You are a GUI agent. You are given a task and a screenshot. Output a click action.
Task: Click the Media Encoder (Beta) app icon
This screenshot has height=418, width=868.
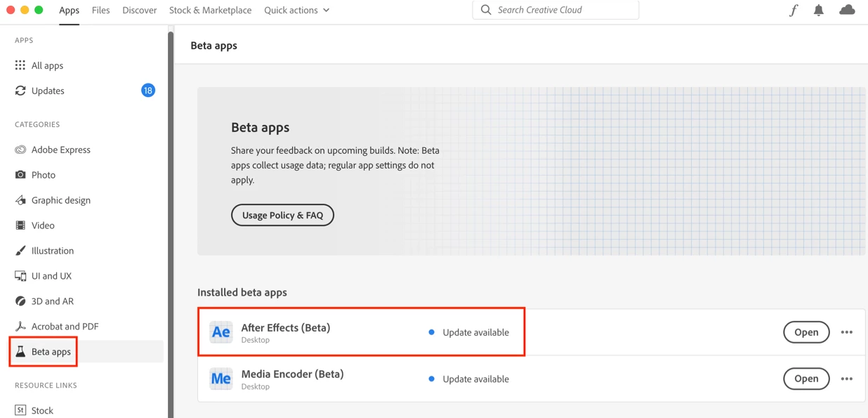[221, 379]
